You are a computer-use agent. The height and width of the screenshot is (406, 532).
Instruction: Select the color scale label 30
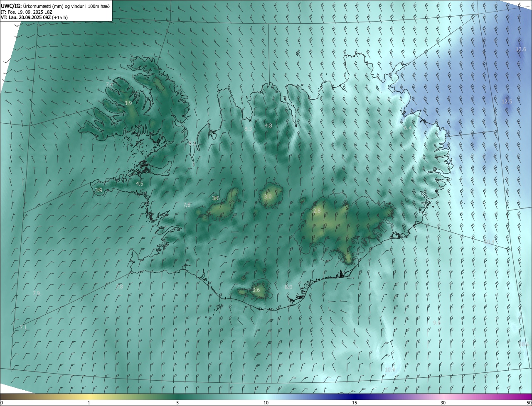click(x=443, y=403)
